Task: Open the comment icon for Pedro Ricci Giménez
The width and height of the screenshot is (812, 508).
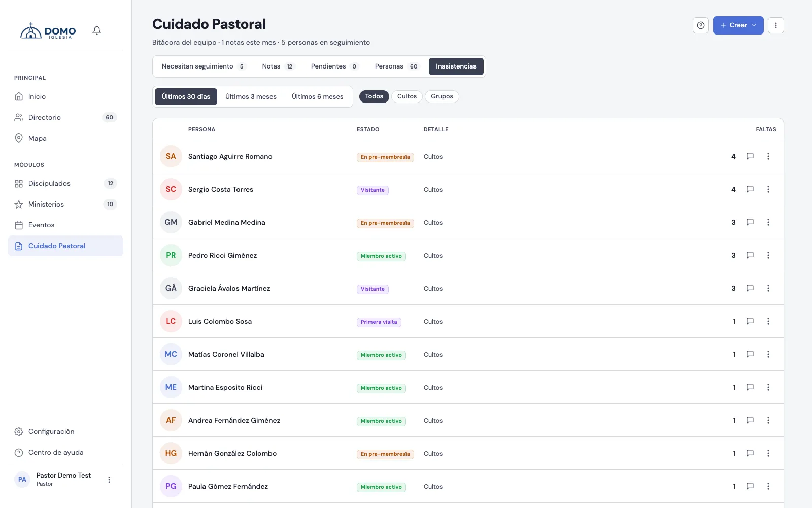Action: [750, 255]
